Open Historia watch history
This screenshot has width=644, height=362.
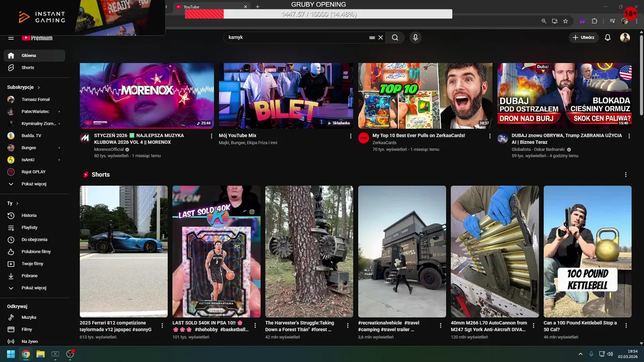pyautogui.click(x=34, y=215)
